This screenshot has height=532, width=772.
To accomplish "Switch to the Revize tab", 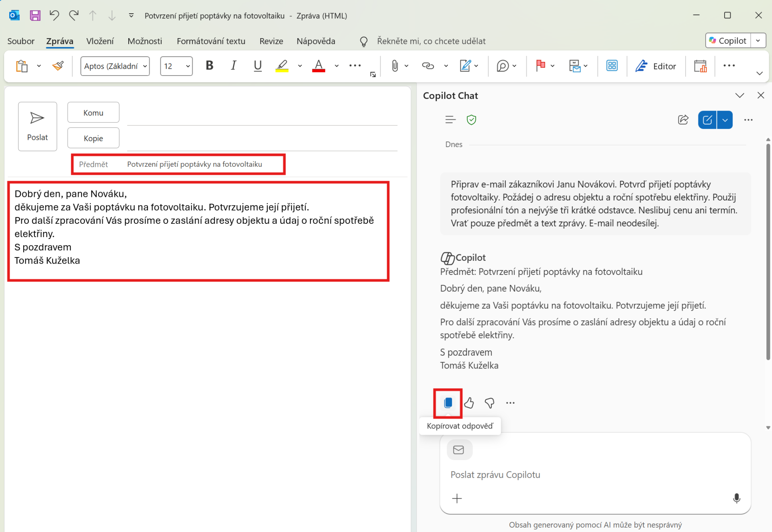I will (x=271, y=41).
